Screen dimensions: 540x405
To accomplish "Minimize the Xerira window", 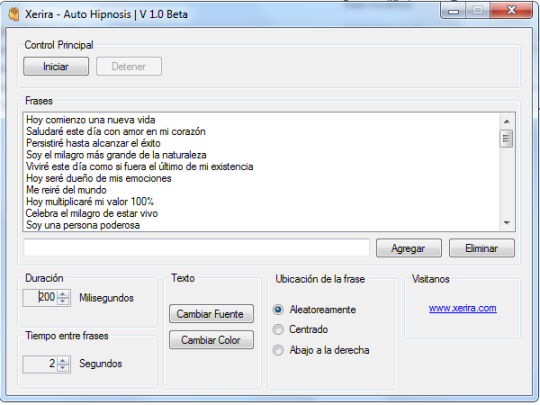I will pyautogui.click(x=453, y=11).
